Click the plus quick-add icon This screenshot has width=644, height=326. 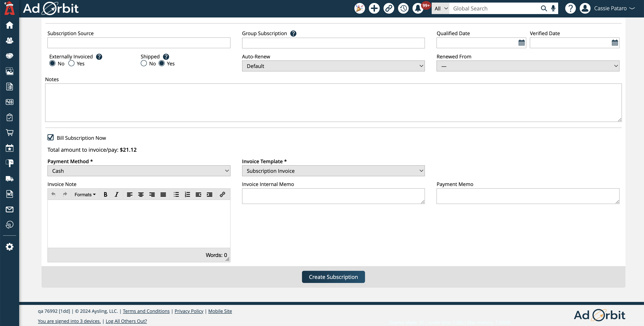tap(374, 9)
